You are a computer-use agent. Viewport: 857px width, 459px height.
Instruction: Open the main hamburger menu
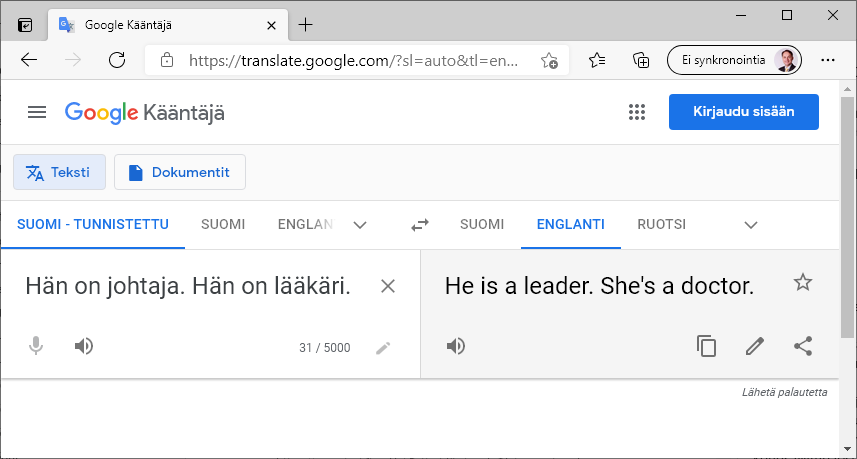(37, 112)
